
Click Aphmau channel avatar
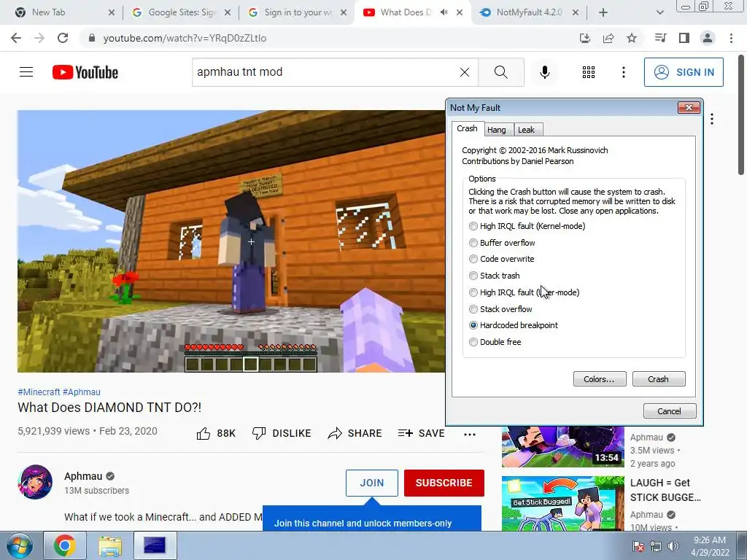pos(35,482)
